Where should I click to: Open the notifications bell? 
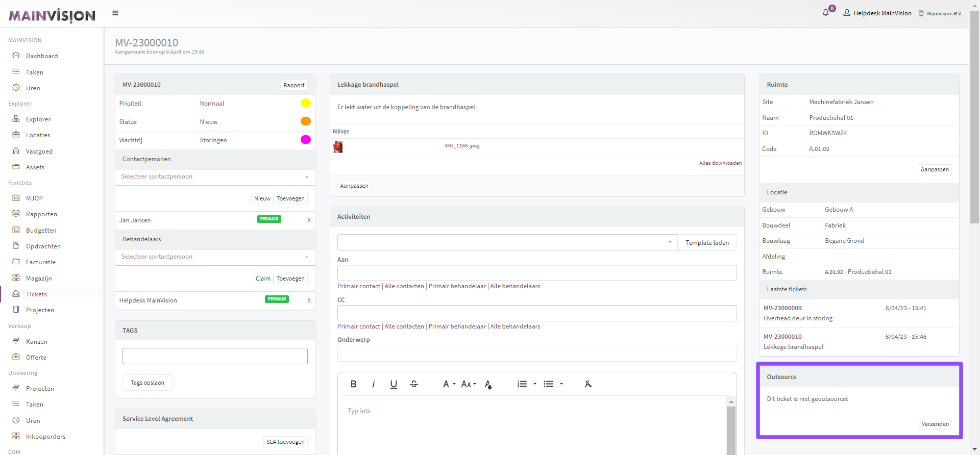pos(826,13)
